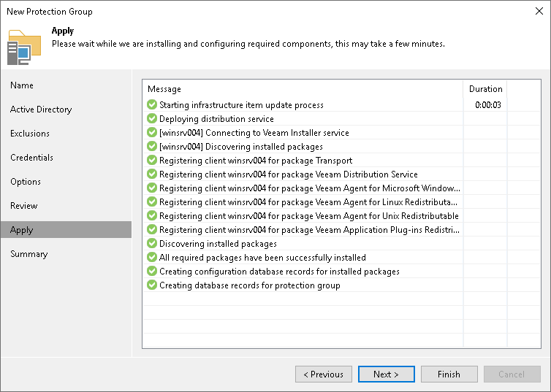Select 'Creating configuration database records' message
This screenshot has width=551, height=392.
[x=279, y=272]
